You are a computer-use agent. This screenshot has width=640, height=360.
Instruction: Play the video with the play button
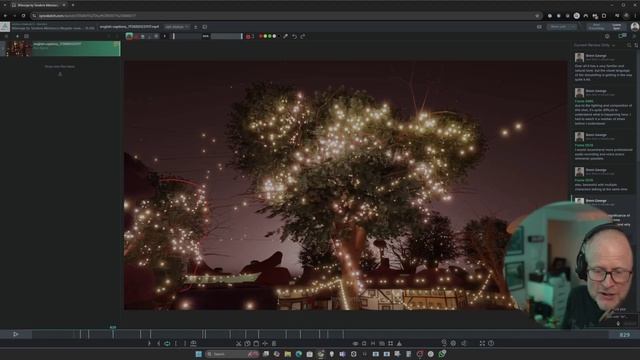point(16,334)
